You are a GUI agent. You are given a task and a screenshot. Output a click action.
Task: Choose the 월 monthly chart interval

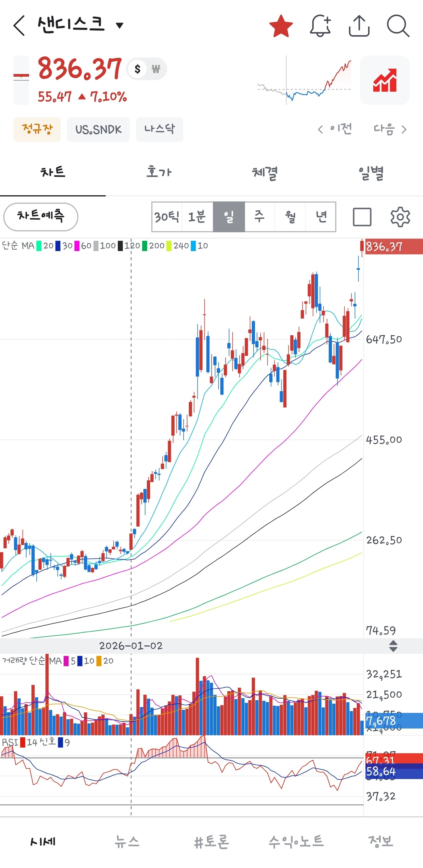290,217
